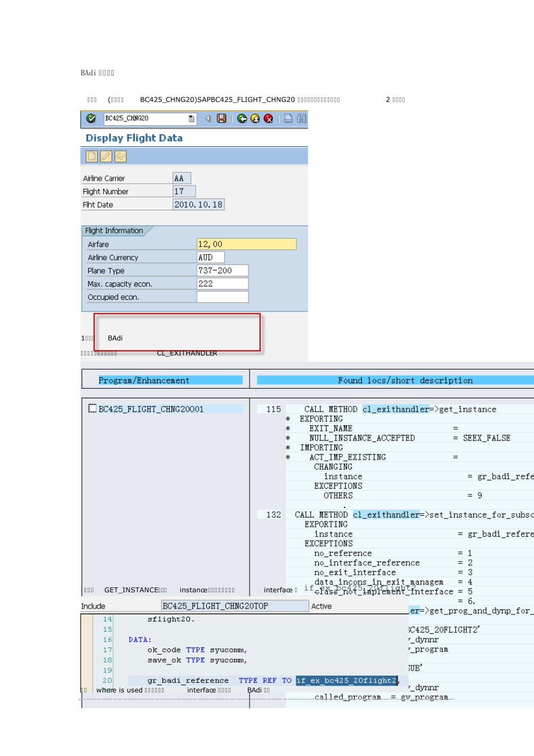This screenshot has width=534, height=756.
Task: Click the no_interface_reference exception line
Action: point(367,562)
